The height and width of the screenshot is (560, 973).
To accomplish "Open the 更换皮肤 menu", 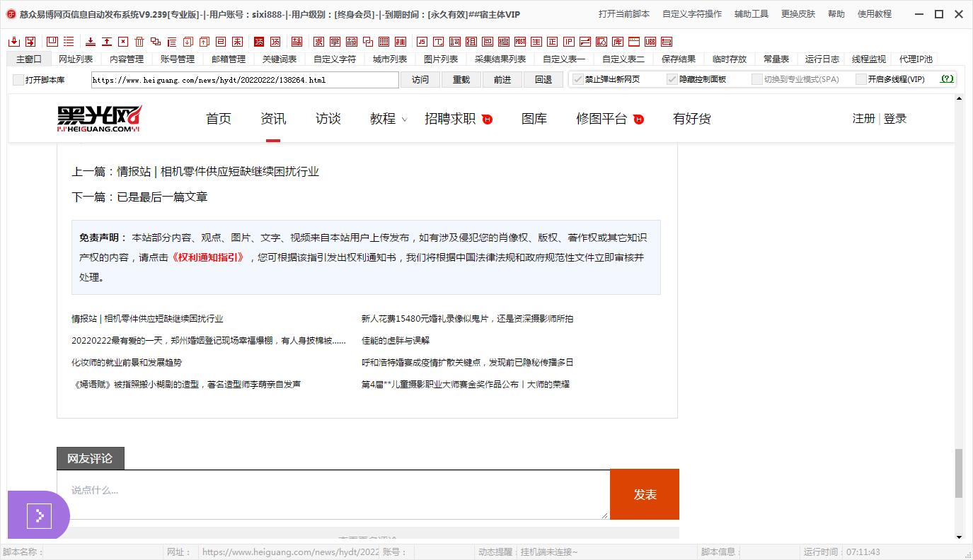I will coord(798,14).
